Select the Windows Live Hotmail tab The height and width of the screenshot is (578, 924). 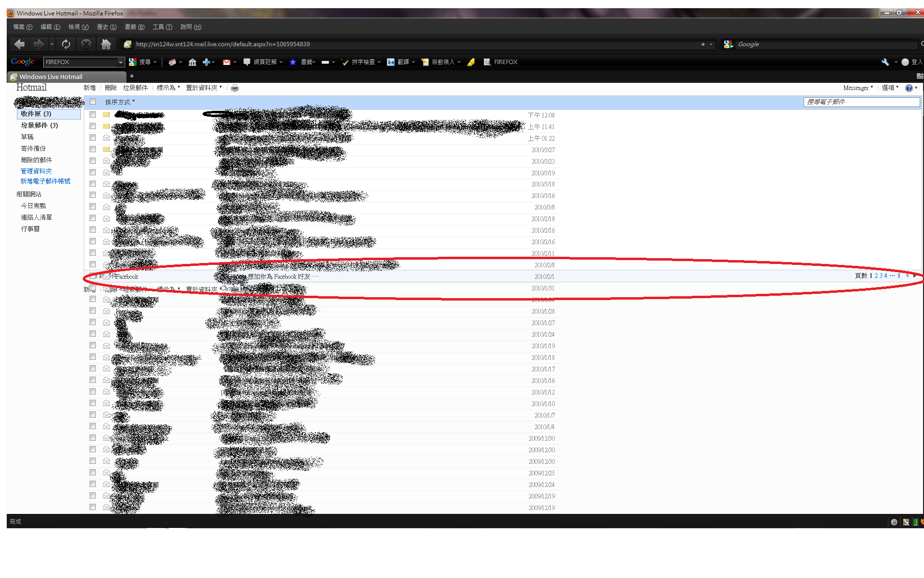click(x=51, y=77)
